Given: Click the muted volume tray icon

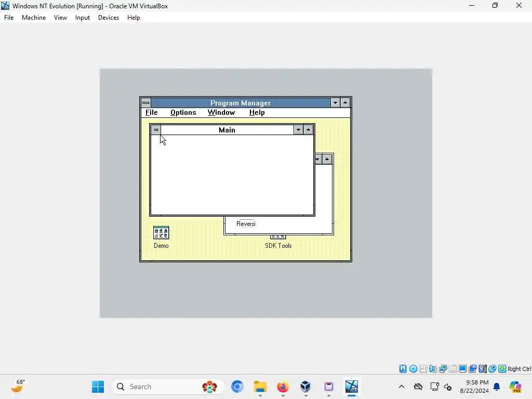Looking at the screenshot, I should click(448, 387).
